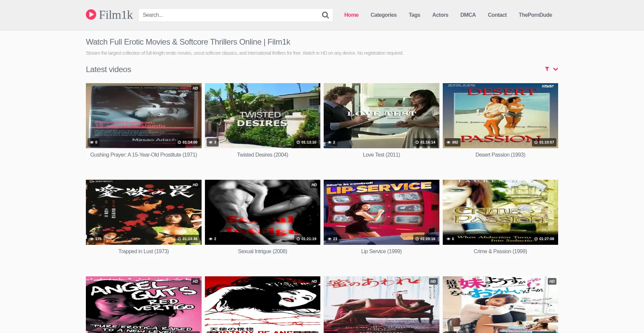Click the 'Stream the largest collection' description text

[x=245, y=53]
